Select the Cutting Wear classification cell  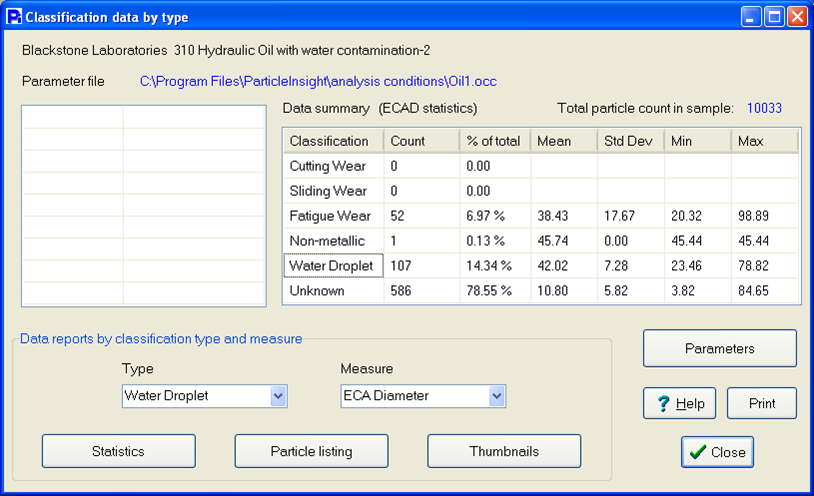click(333, 166)
